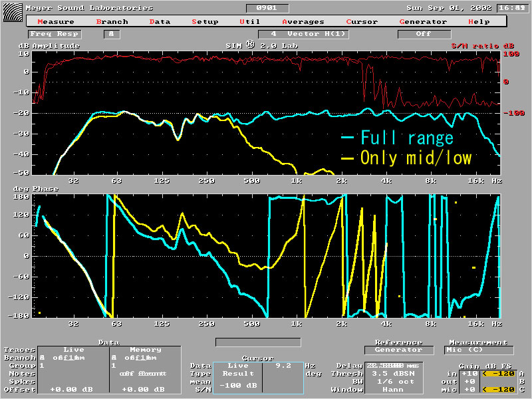Click the Delay value field in ms
The width and height of the screenshot is (532, 399).
(x=394, y=366)
